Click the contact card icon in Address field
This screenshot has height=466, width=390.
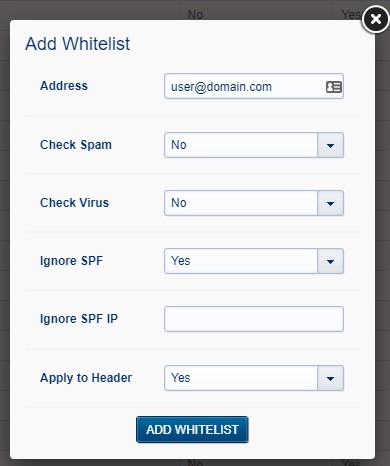333,87
